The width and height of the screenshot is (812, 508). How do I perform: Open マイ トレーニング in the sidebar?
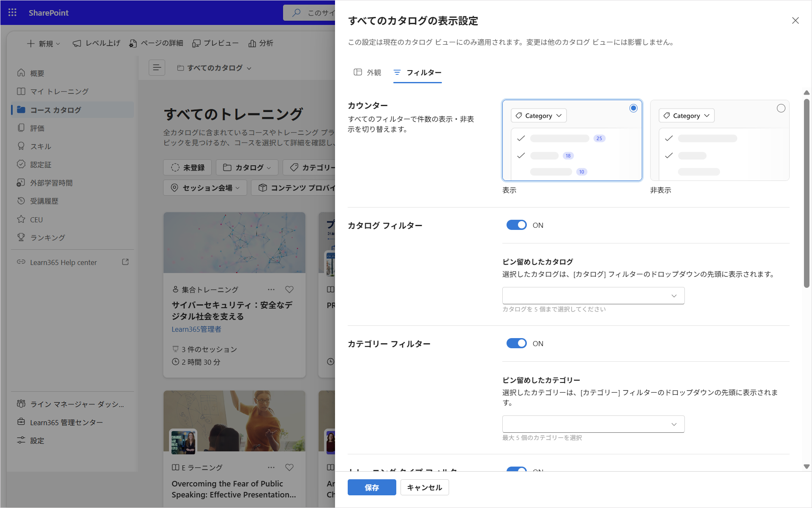click(73, 91)
